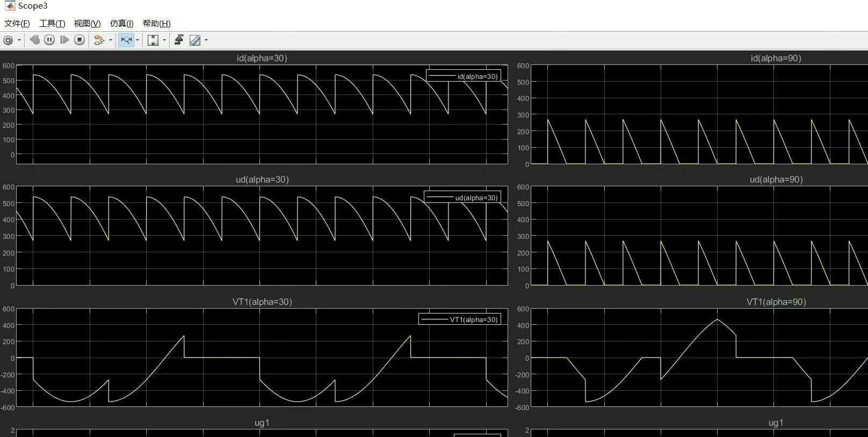Click the Scope3 window title text
This screenshot has width=868, height=437.
[x=33, y=6]
